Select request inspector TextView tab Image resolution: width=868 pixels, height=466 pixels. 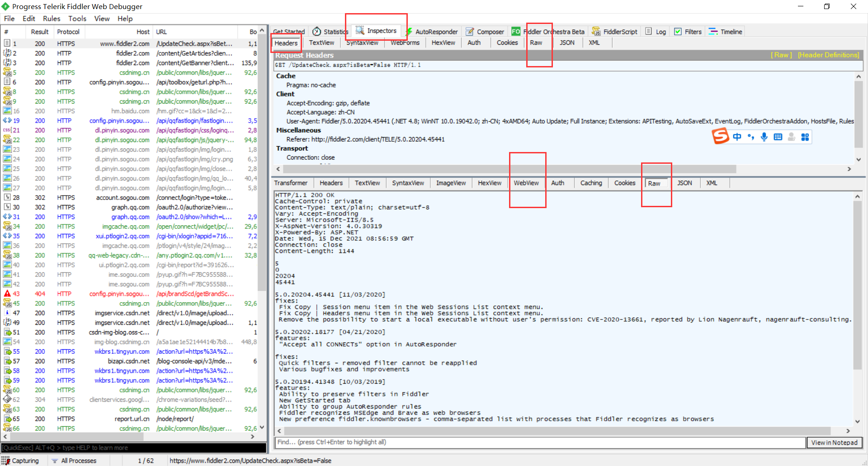[x=321, y=43]
